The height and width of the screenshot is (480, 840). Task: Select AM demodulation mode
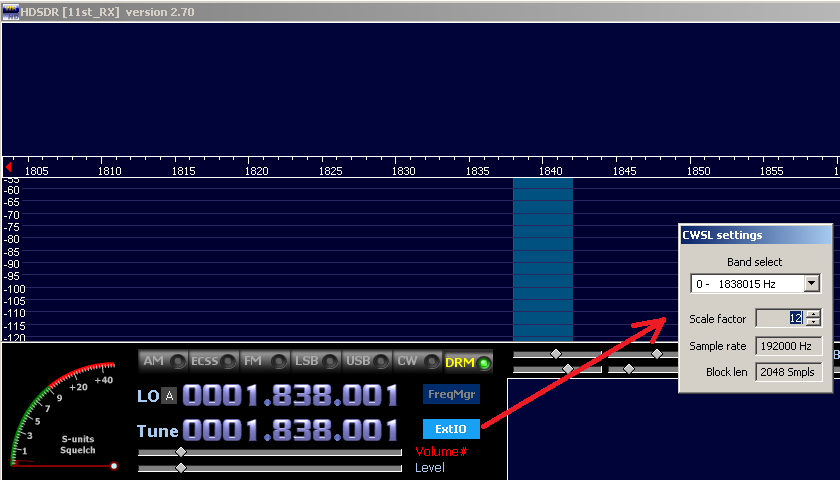(x=163, y=361)
